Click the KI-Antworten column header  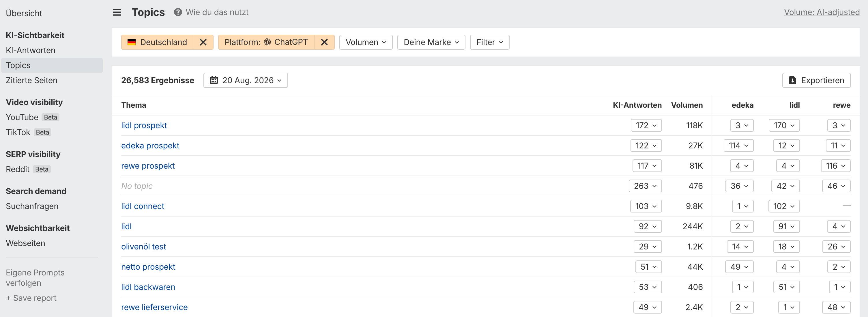637,105
